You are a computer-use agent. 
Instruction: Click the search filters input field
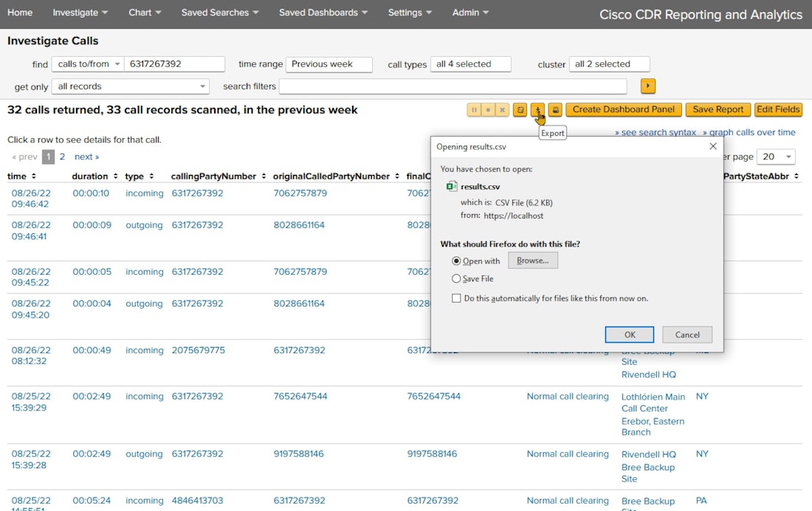[453, 86]
